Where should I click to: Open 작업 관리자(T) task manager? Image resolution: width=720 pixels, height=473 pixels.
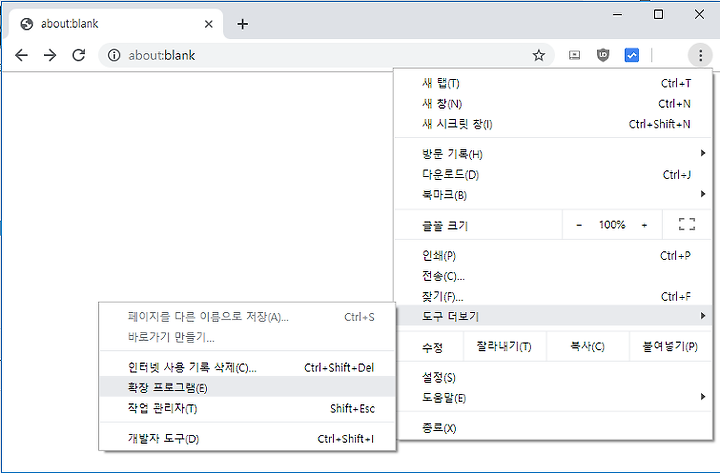pyautogui.click(x=247, y=408)
